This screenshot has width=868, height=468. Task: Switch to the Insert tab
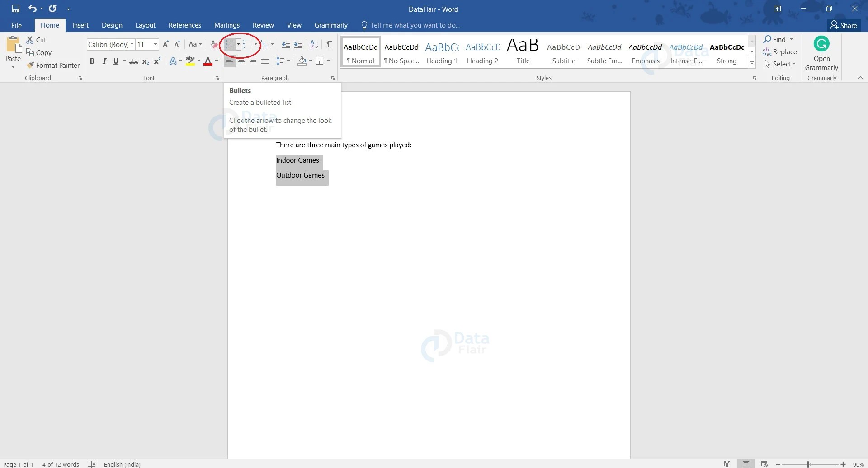pos(80,25)
